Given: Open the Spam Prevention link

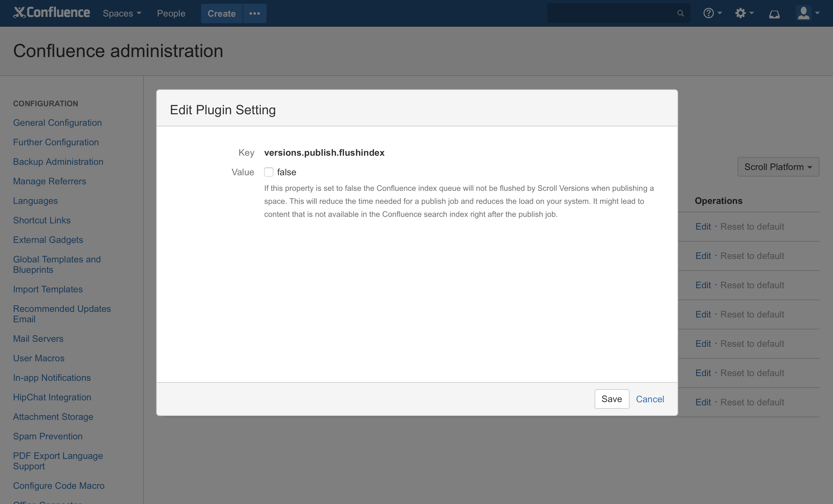Looking at the screenshot, I should coord(48,436).
